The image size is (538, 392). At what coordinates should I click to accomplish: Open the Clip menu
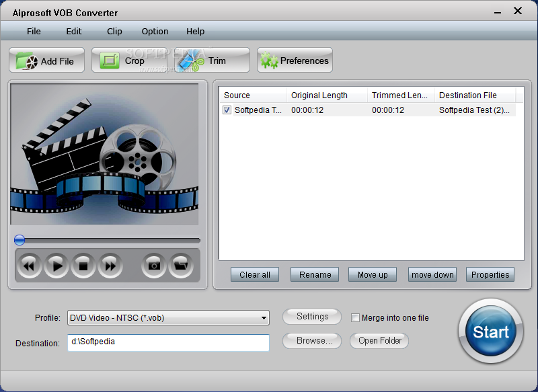coord(114,31)
